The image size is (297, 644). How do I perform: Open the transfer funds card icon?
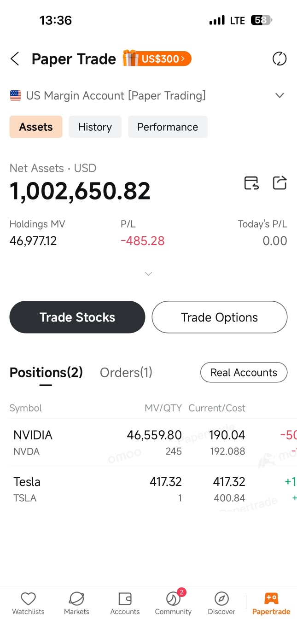coord(251,183)
